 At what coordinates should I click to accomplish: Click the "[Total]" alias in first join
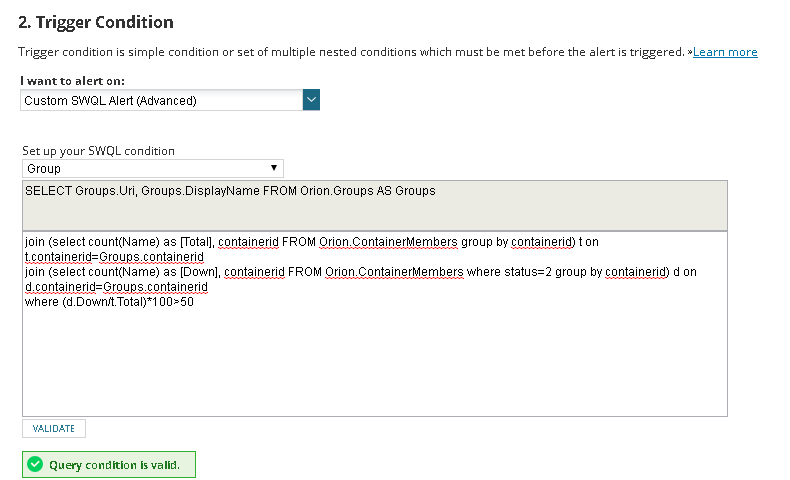click(x=193, y=242)
